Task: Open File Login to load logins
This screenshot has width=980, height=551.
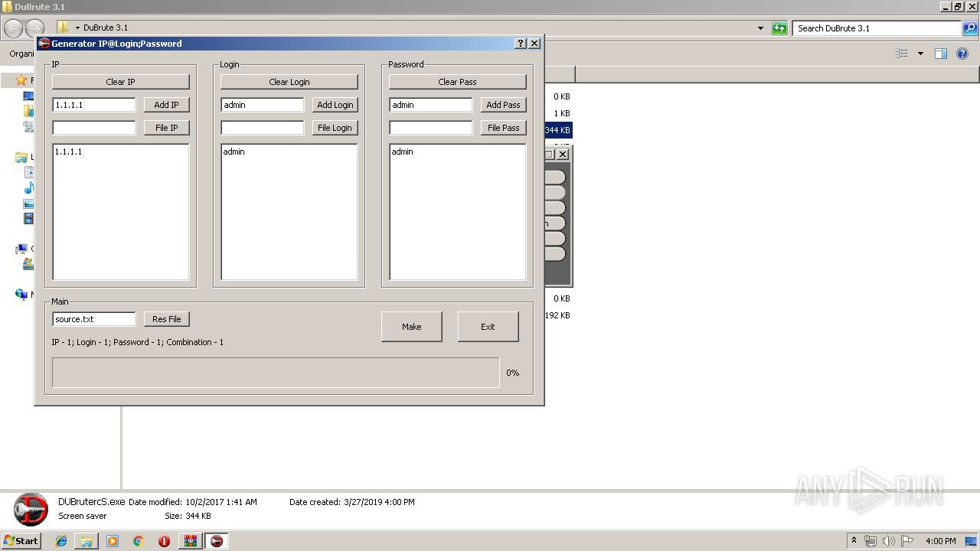Action: click(335, 128)
